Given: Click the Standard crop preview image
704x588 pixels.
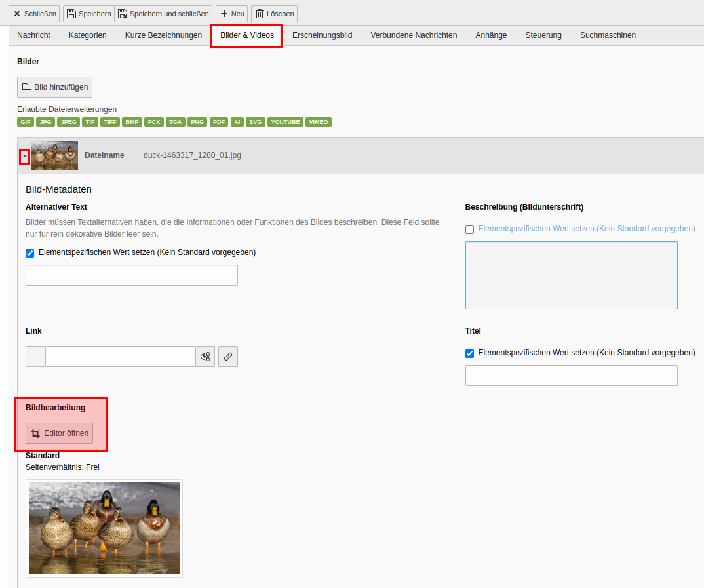Looking at the screenshot, I should pos(104,528).
